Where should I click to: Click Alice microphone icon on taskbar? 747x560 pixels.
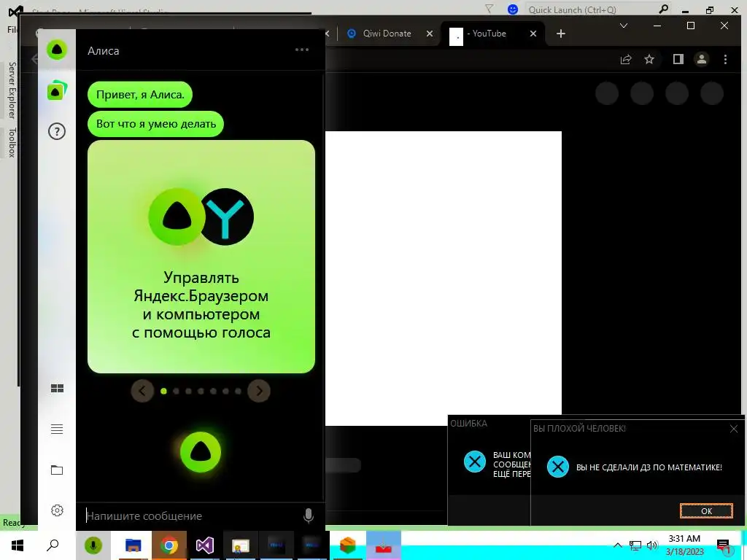93,545
